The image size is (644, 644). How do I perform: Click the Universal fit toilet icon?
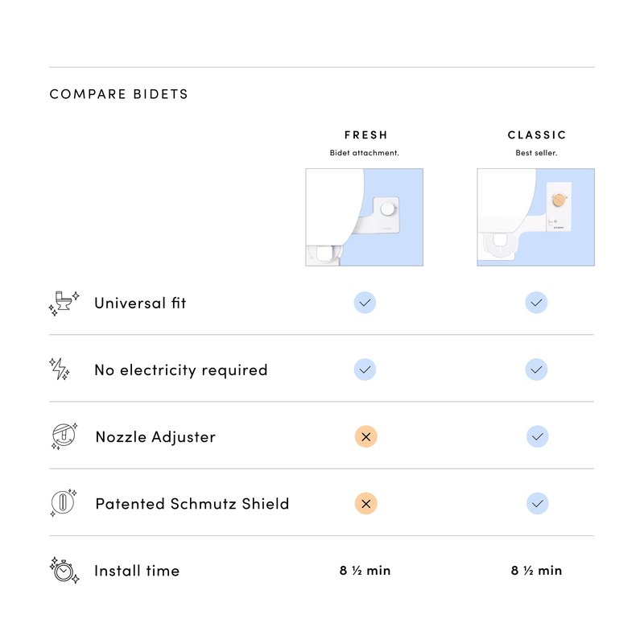[64, 303]
